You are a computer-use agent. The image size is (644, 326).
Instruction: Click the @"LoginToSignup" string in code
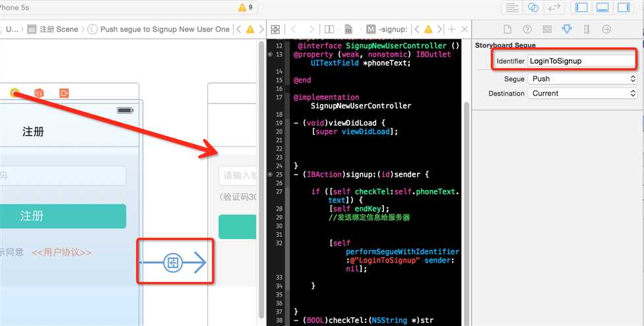[383, 260]
